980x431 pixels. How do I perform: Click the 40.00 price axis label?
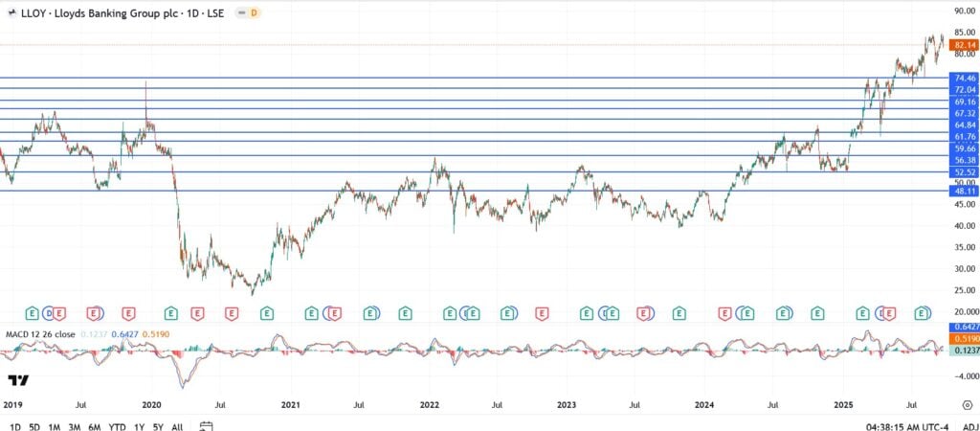click(x=966, y=226)
